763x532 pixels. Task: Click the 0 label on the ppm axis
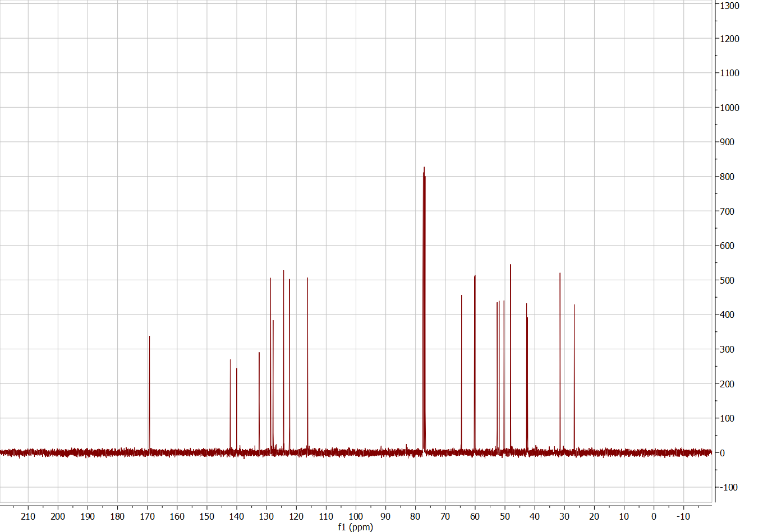click(x=654, y=516)
